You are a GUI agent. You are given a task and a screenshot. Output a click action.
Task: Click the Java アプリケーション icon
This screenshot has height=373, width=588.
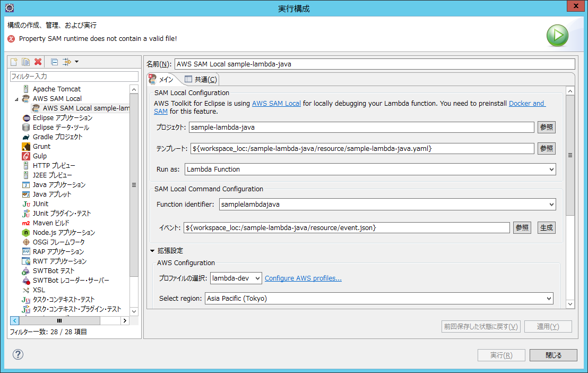click(26, 185)
